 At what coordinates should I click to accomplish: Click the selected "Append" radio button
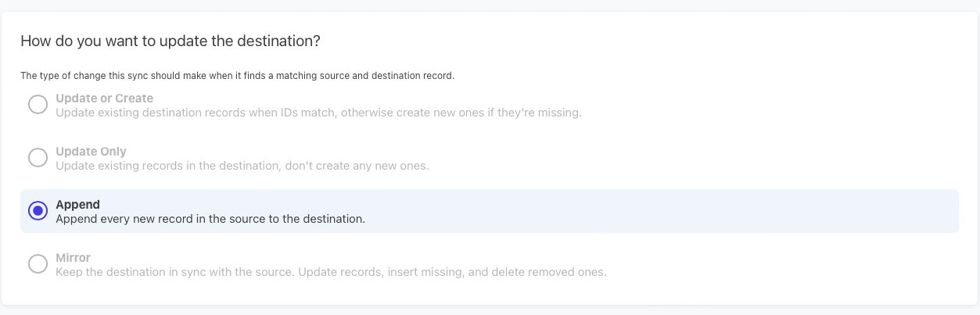tap(38, 211)
